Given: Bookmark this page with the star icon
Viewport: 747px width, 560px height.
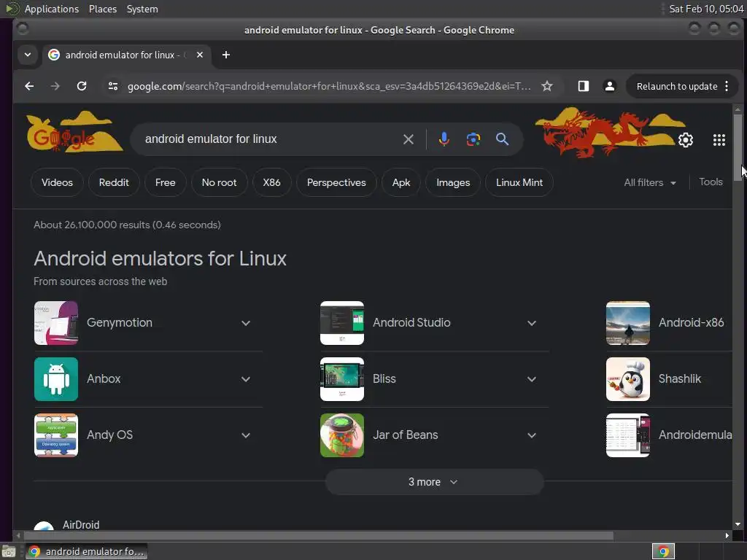Looking at the screenshot, I should (x=547, y=86).
